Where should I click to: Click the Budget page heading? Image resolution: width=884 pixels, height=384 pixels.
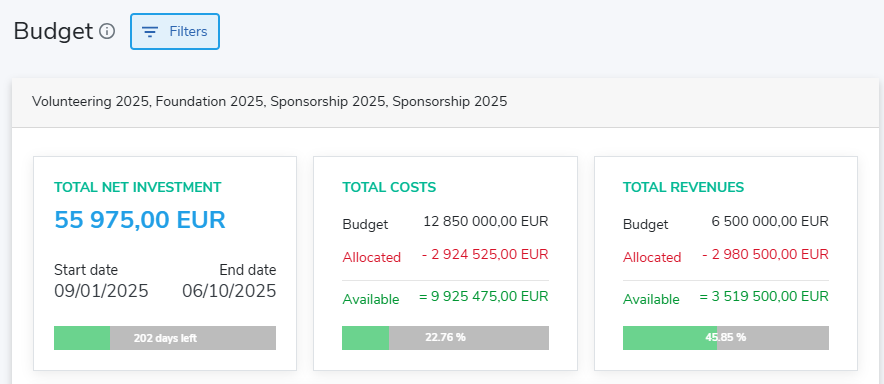click(x=53, y=32)
